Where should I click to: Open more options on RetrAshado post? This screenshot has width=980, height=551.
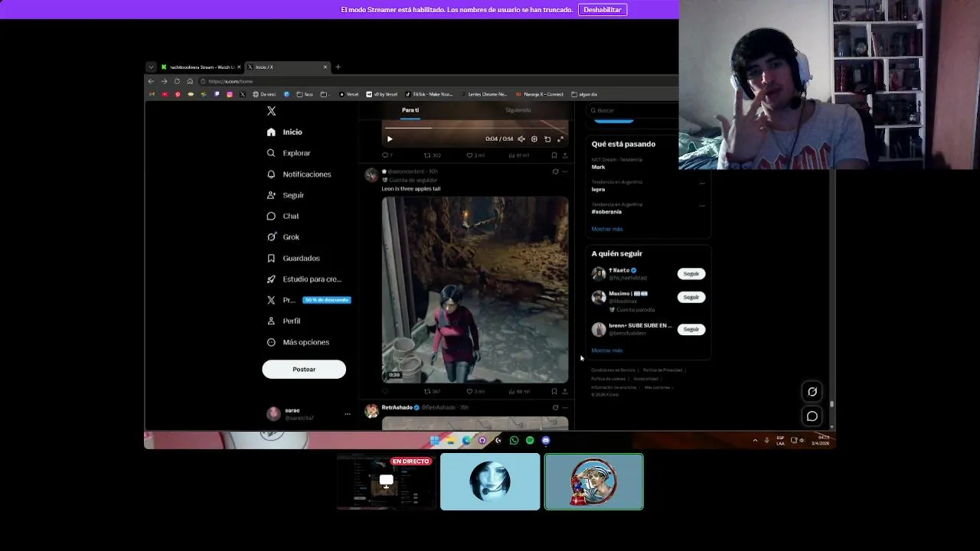coord(565,408)
